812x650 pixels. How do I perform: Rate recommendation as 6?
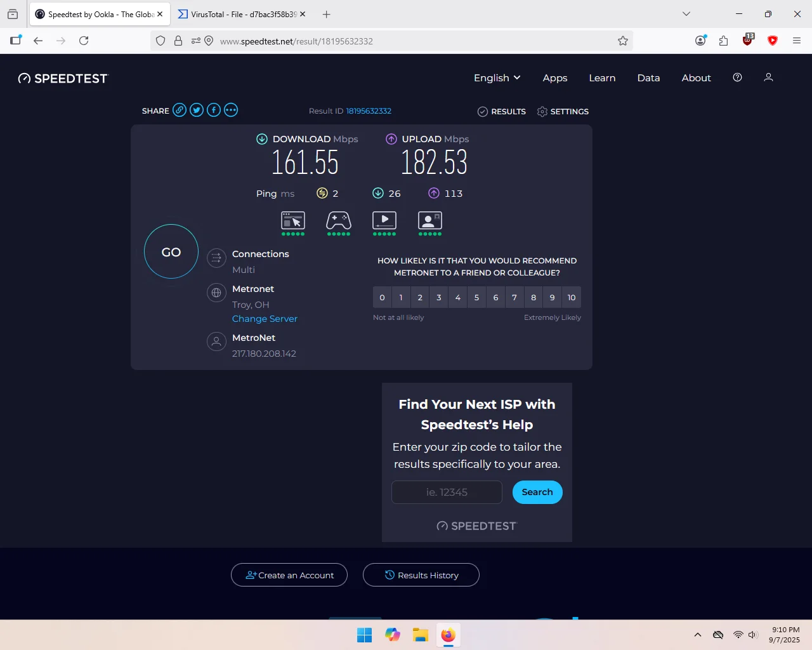(x=495, y=297)
